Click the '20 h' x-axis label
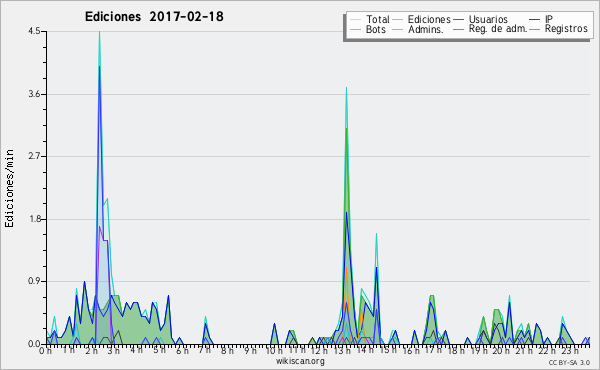The image size is (600, 370). tap(501, 351)
